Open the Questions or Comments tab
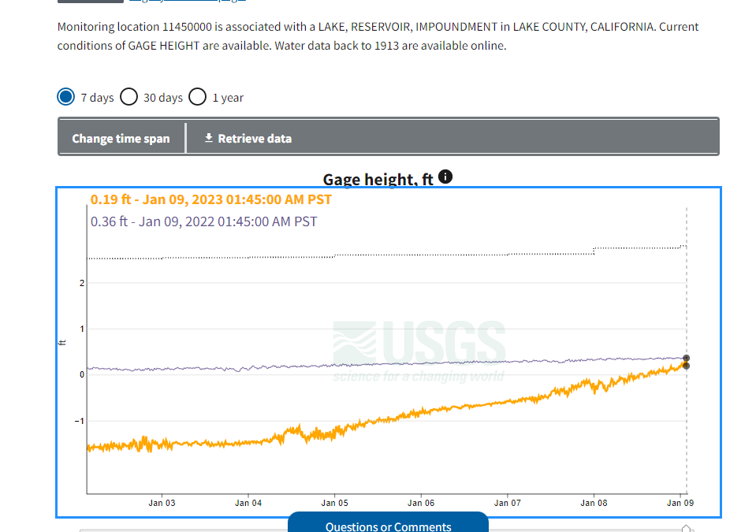Viewport: 756px width, 532px height. click(388, 526)
